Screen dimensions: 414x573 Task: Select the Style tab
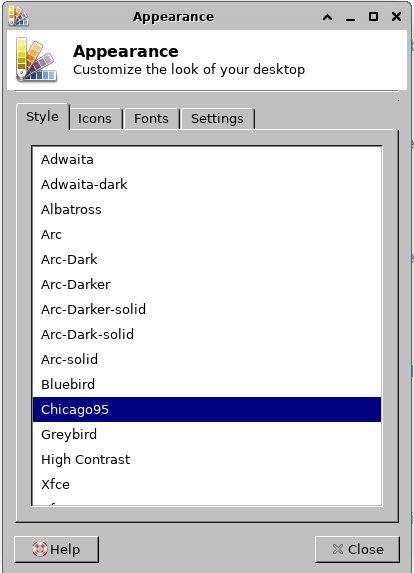(x=42, y=117)
